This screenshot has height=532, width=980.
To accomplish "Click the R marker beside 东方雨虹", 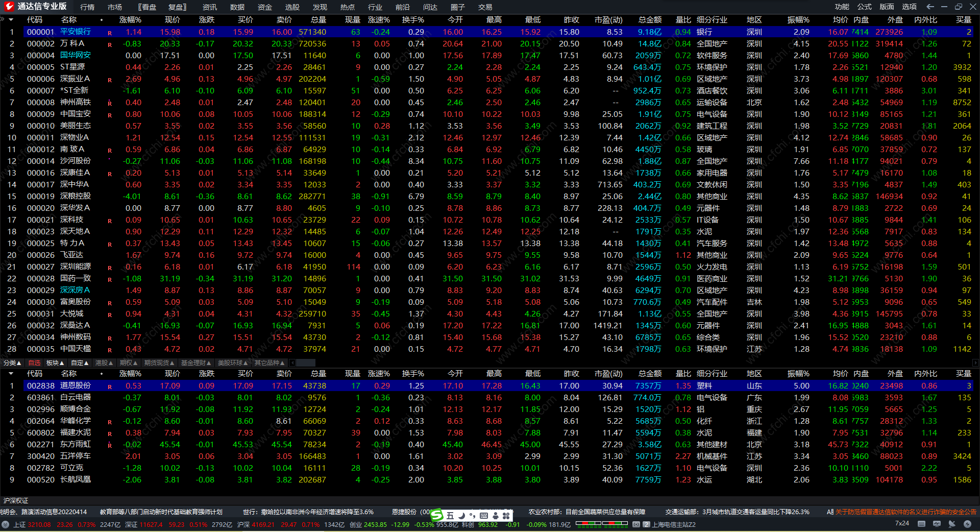I will coord(110,446).
